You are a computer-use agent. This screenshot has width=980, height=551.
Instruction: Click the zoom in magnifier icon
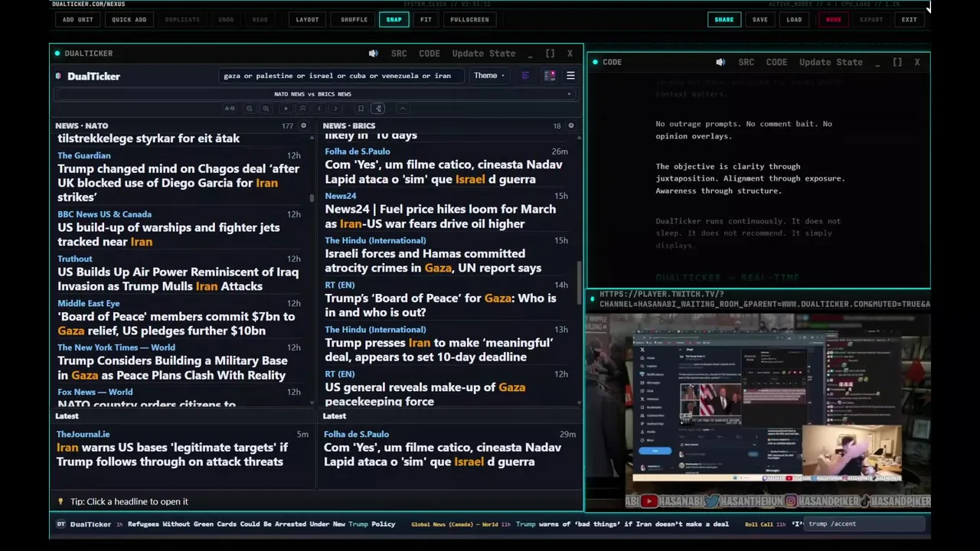266,109
